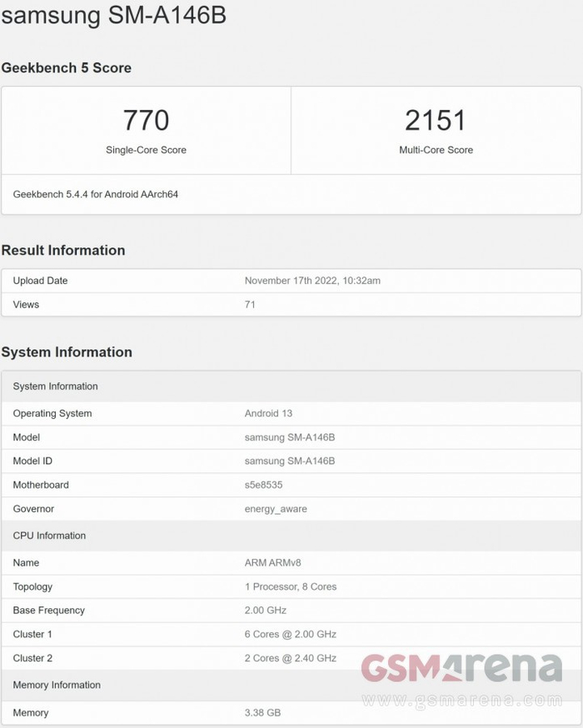The width and height of the screenshot is (583, 728).
Task: Click the Single-Core Score label
Action: pos(147,150)
